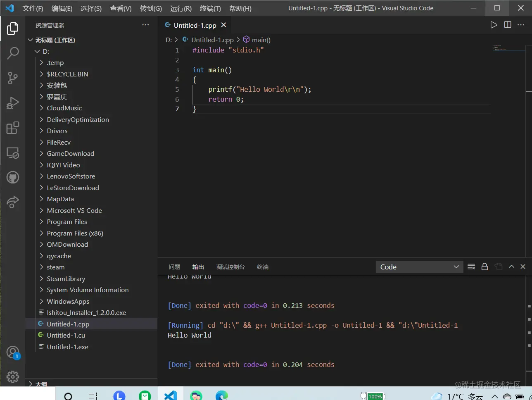The image size is (532, 400).
Task: Open the 终端(T) menu
Action: (x=210, y=8)
